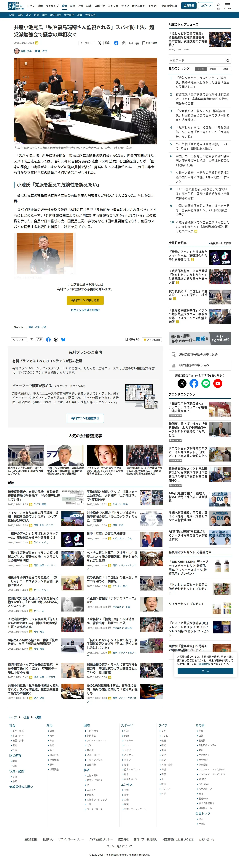239x868 pixels.
Task: Open footer 主張 chevron link
Action: [x=200, y=731]
